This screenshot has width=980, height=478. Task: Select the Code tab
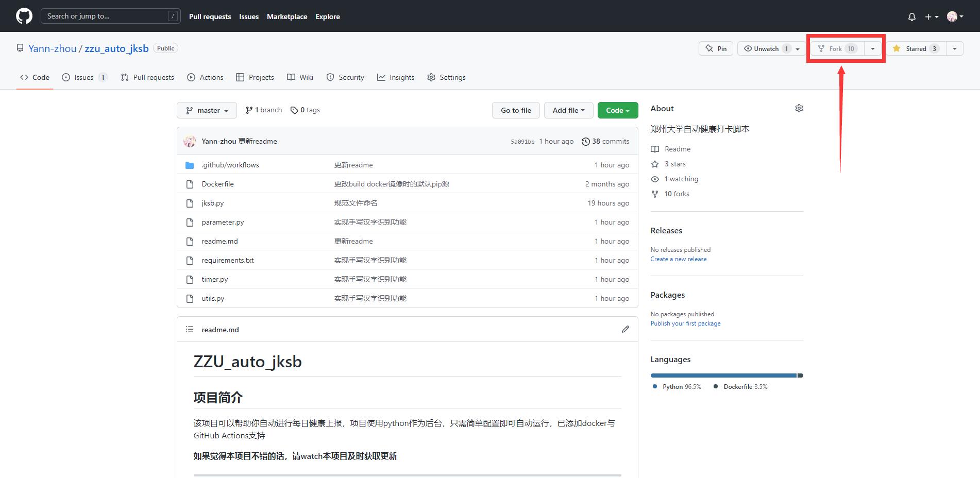point(35,77)
